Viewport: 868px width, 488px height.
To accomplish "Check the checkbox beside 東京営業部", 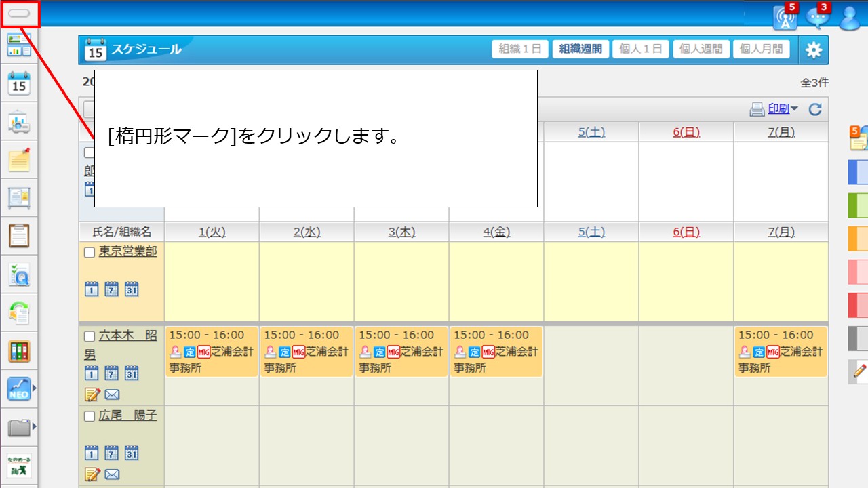I will (x=89, y=252).
